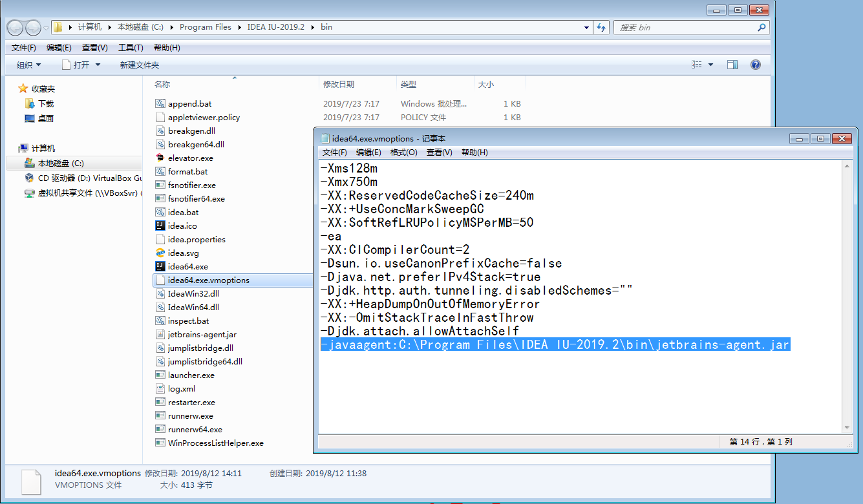This screenshot has width=863, height=504.
Task: Select the elevator.exe file icon
Action: click(161, 158)
